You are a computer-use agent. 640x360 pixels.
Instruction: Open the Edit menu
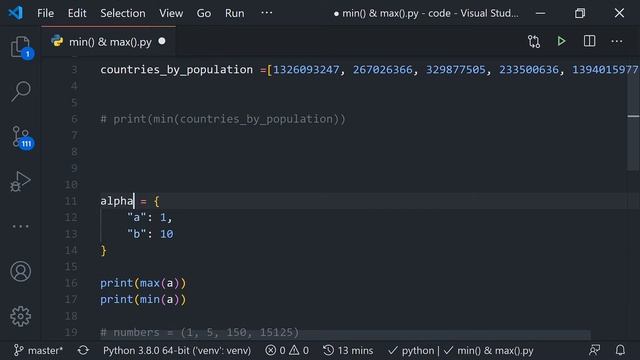(77, 13)
